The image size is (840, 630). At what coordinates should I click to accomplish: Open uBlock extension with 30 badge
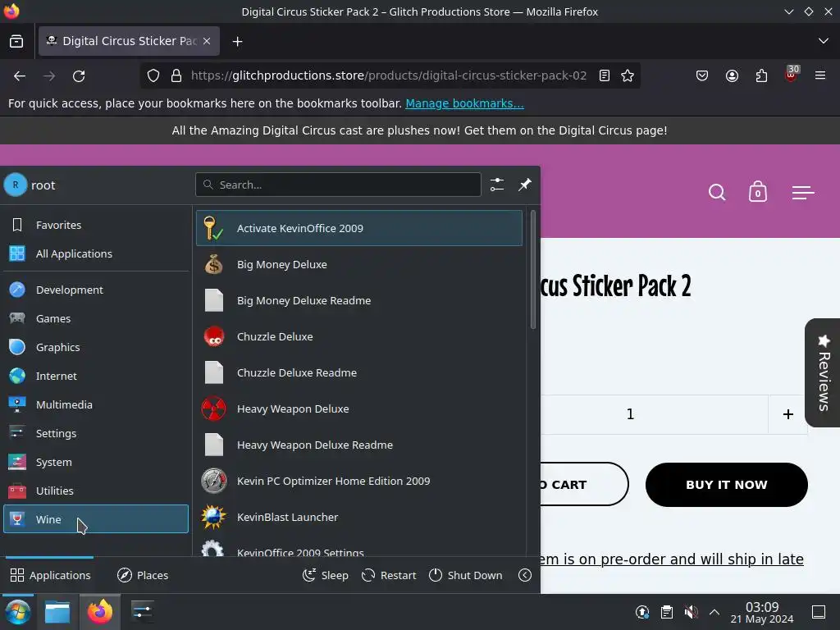coord(792,75)
